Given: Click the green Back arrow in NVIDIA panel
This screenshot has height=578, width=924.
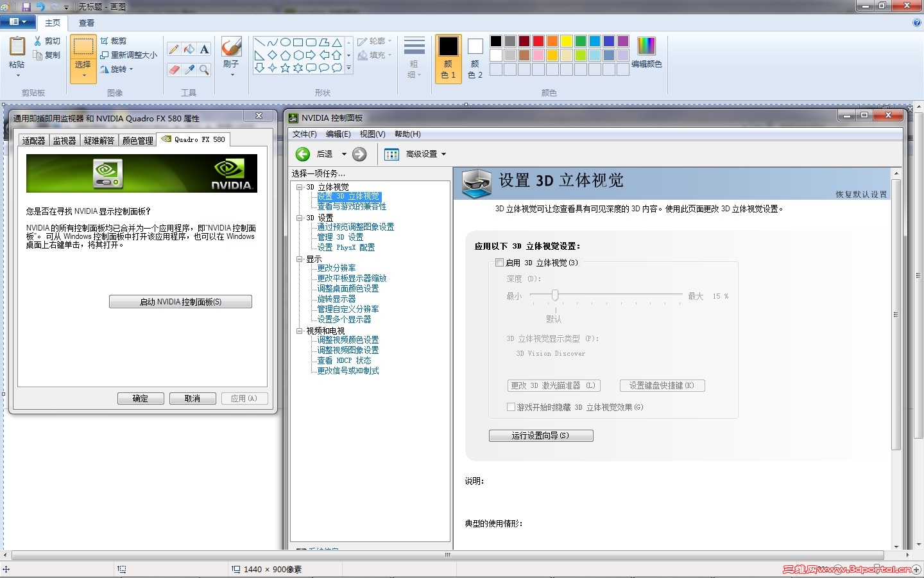Looking at the screenshot, I should pos(303,154).
